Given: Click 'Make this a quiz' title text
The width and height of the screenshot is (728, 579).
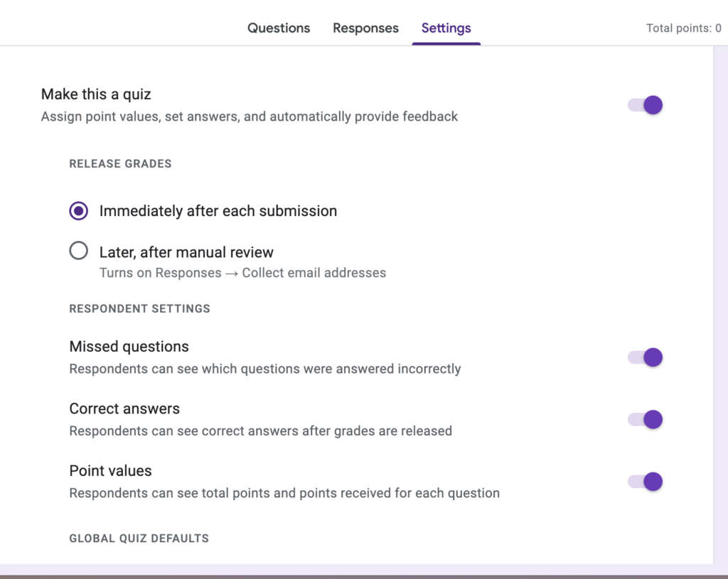Looking at the screenshot, I should tap(96, 94).
